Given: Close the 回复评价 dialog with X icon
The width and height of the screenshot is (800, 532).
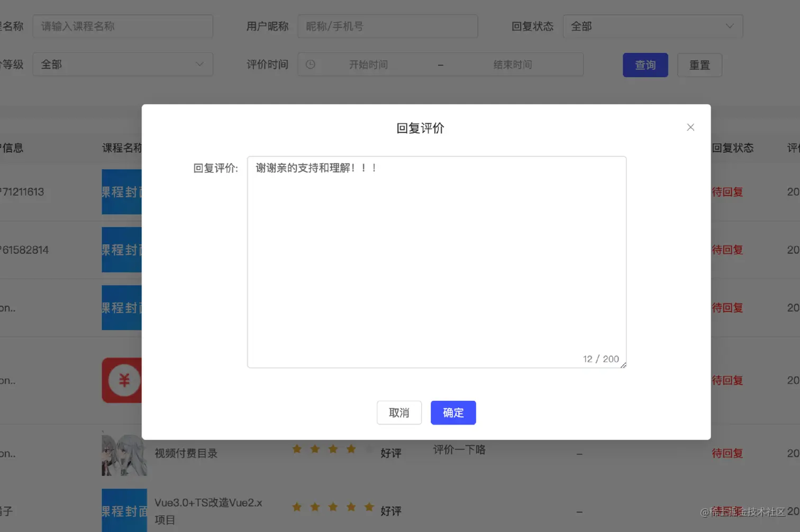Looking at the screenshot, I should coord(690,127).
